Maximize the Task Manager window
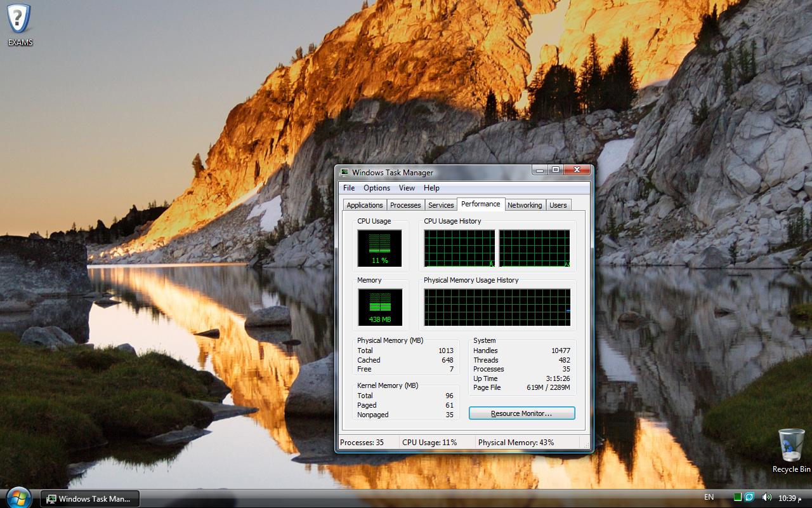Screen dimensions: 812x508 (556, 170)
